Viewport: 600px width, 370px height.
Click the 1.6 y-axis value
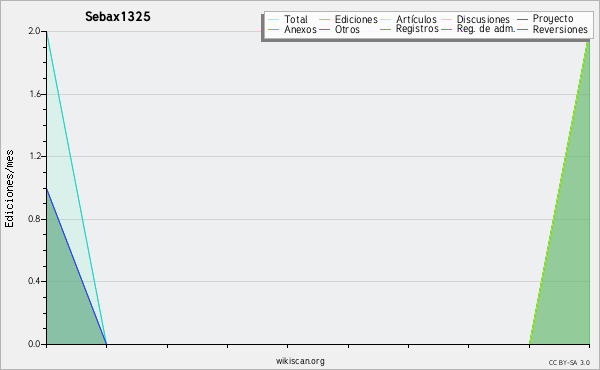(x=35, y=94)
